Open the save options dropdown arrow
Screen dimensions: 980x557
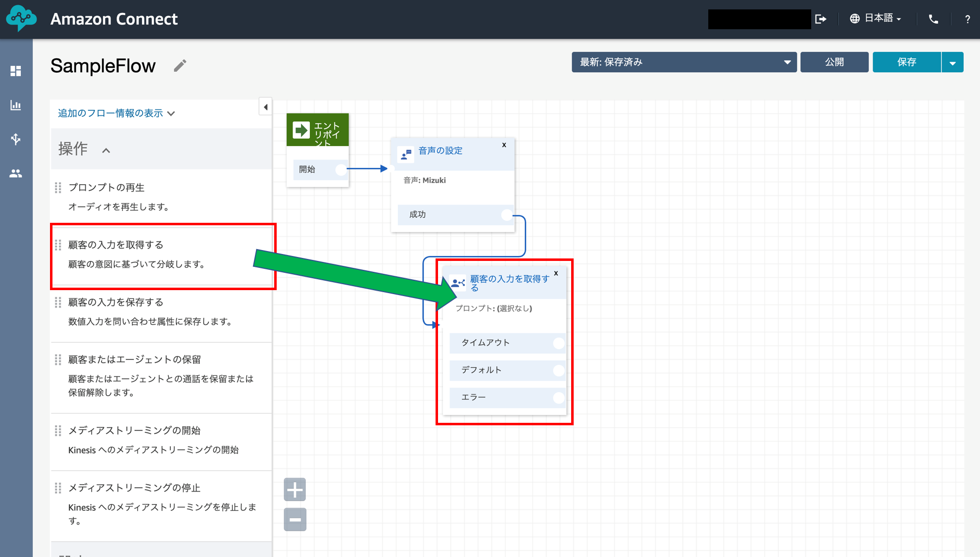click(x=952, y=62)
